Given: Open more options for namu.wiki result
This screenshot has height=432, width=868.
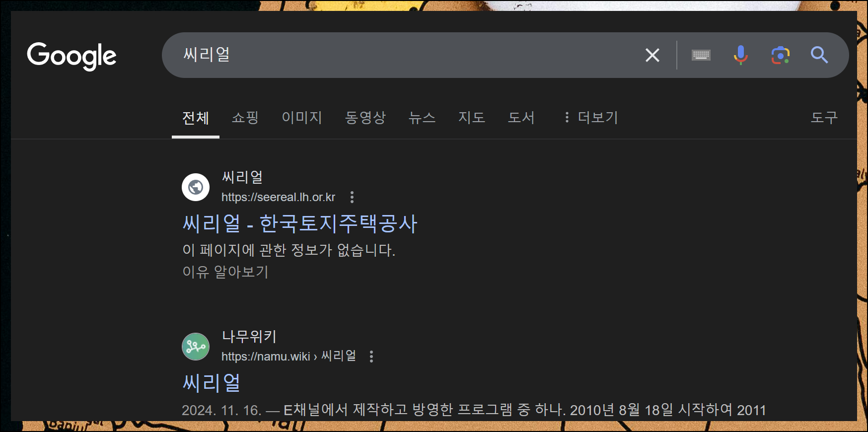Looking at the screenshot, I should [x=371, y=357].
